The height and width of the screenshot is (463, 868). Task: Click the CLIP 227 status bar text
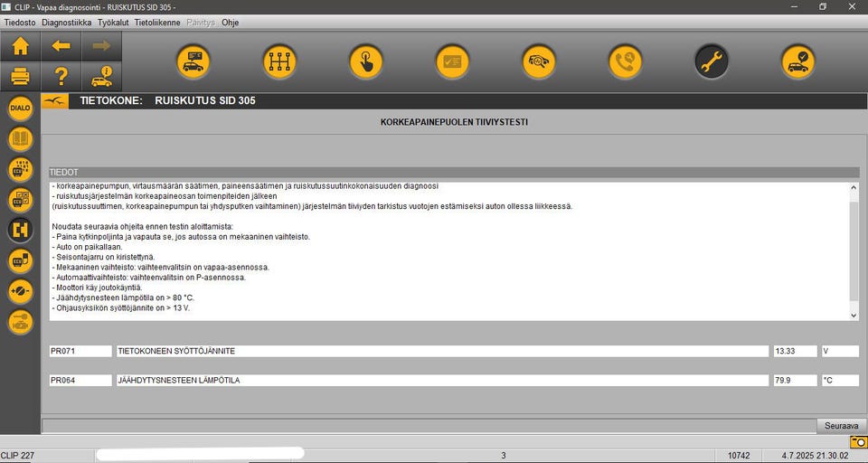pos(18,456)
